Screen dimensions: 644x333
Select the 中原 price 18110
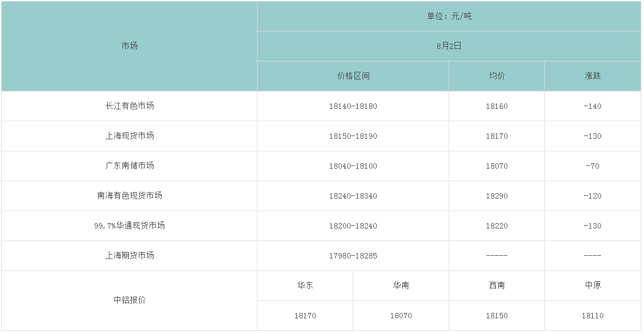(x=592, y=316)
